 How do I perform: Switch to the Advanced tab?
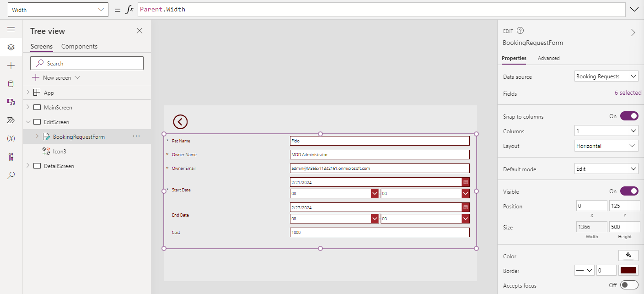tap(549, 58)
